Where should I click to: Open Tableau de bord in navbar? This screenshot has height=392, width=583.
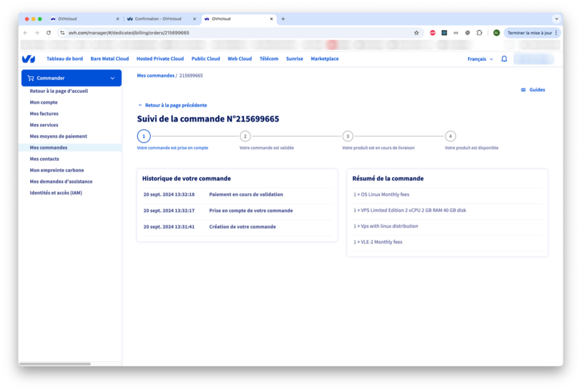pos(64,59)
